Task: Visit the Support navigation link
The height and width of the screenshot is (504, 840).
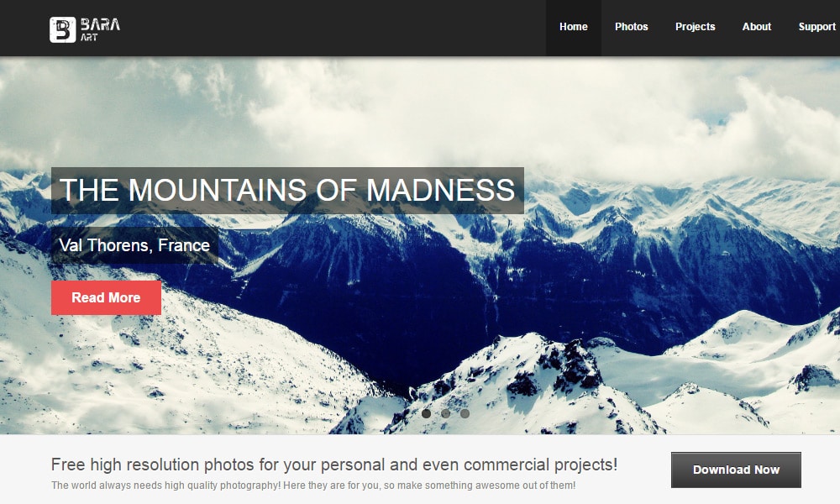Action: pyautogui.click(x=816, y=28)
